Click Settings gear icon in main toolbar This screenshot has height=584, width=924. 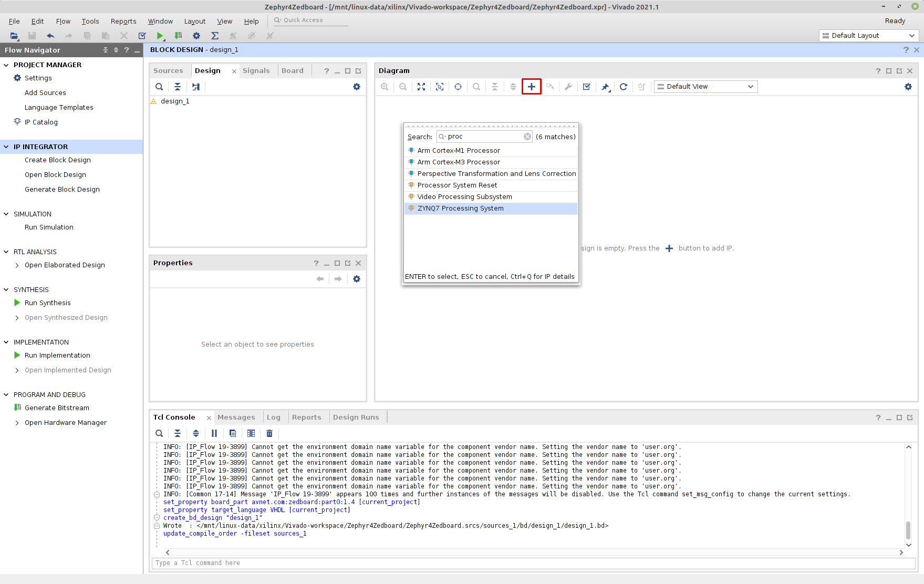[196, 36]
